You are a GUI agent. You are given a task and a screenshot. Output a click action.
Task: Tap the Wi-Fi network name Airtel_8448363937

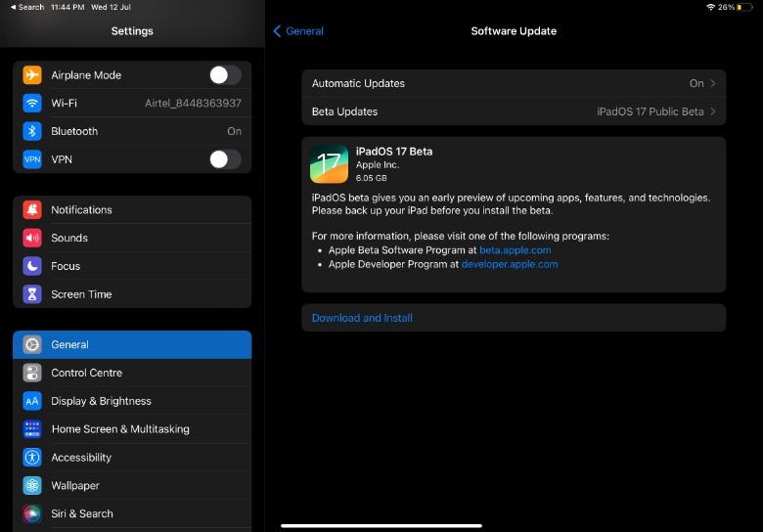pyautogui.click(x=193, y=103)
